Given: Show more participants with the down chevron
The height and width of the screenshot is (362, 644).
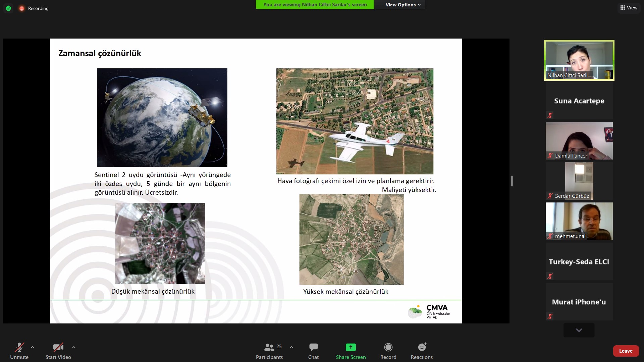Looking at the screenshot, I should (x=579, y=330).
